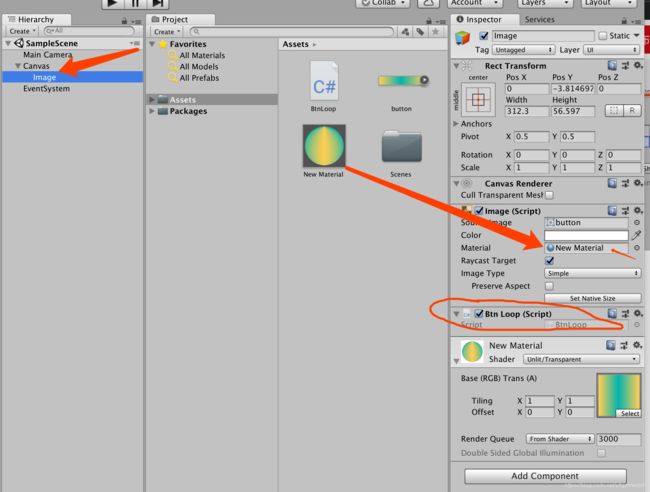The width and height of the screenshot is (650, 492).
Task: Toggle Preserve Aspect checkbox
Action: [549, 286]
